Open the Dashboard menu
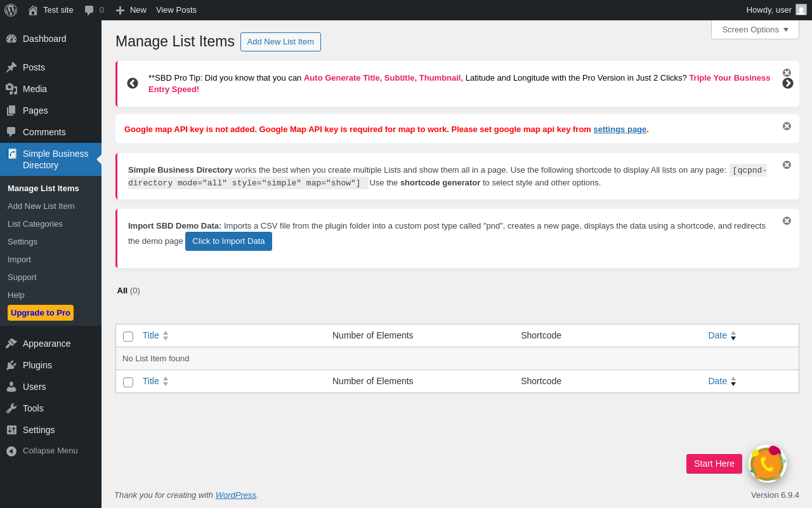 (44, 39)
